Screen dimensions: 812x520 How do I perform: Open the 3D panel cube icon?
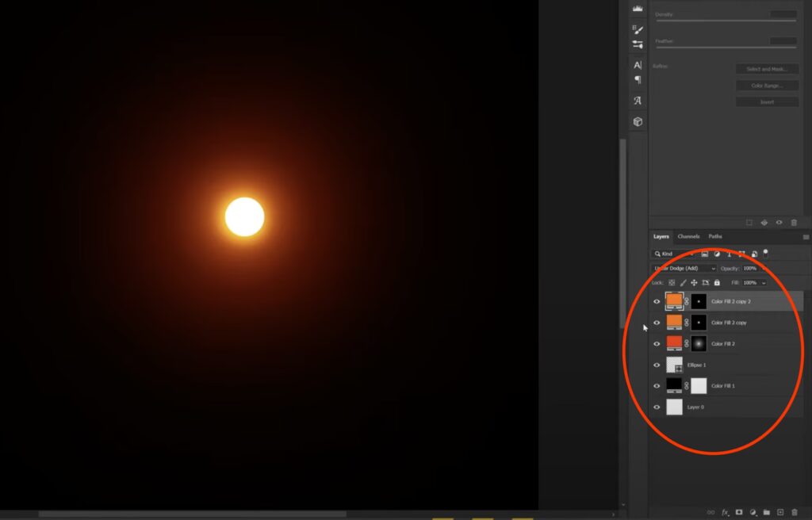[638, 122]
